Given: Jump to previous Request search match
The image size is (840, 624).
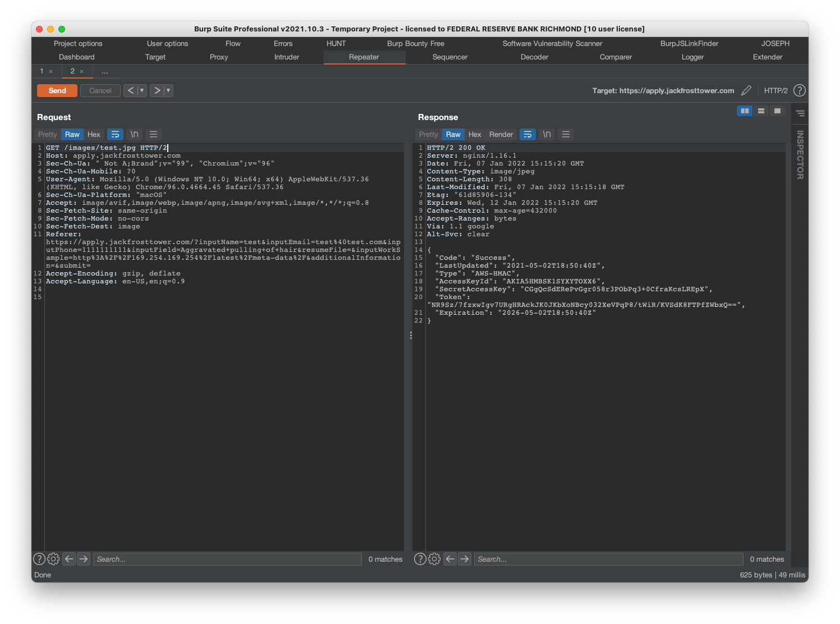Looking at the screenshot, I should tap(69, 559).
